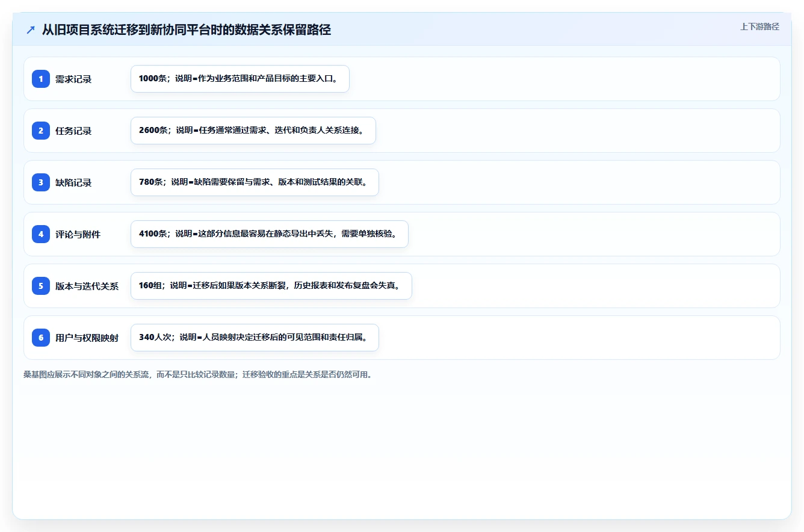Open the 780条 description chip
804x532 pixels.
coord(255,182)
